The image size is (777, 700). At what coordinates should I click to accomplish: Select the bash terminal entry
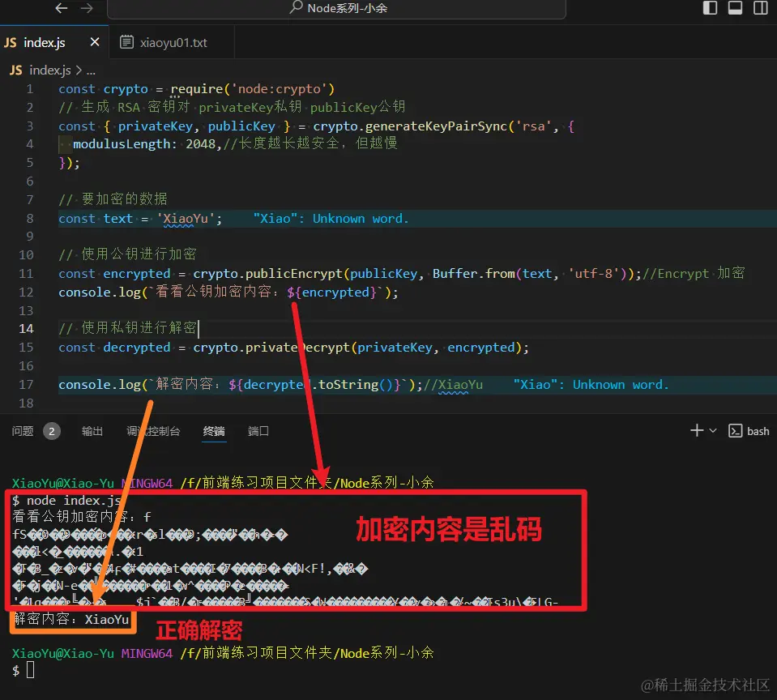point(749,431)
